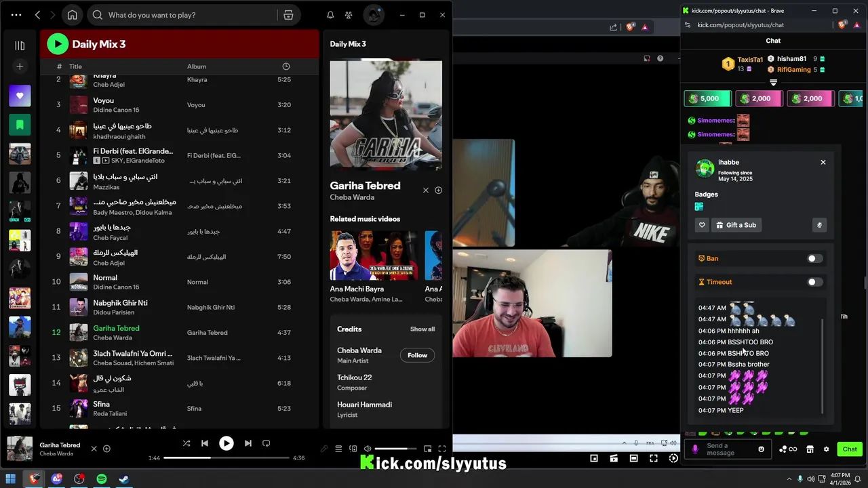The height and width of the screenshot is (488, 868).
Task: Skip to the next track
Action: point(248,443)
